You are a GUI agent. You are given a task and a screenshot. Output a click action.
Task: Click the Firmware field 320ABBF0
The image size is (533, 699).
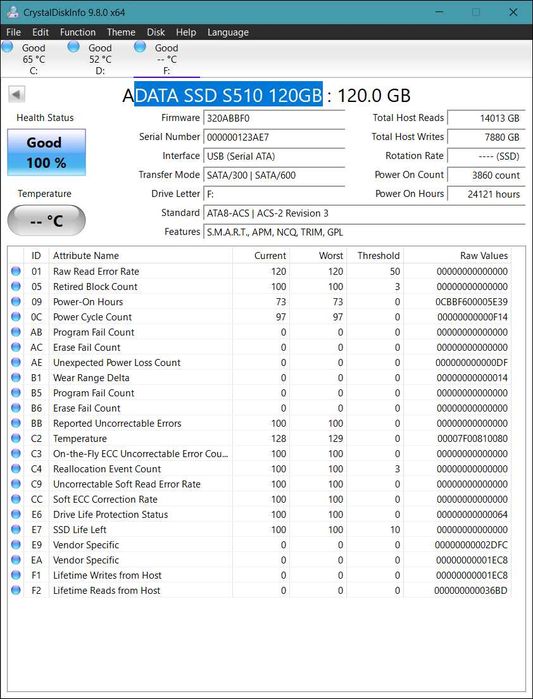point(274,119)
